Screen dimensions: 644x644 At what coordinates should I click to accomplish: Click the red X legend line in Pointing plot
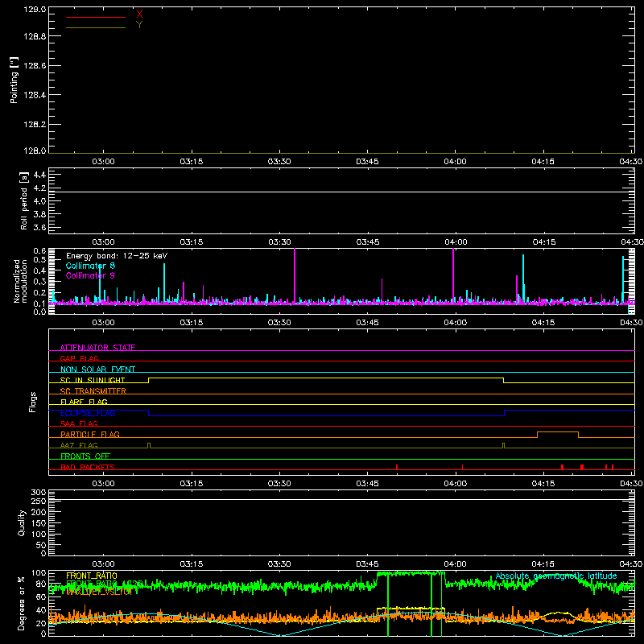[96, 17]
